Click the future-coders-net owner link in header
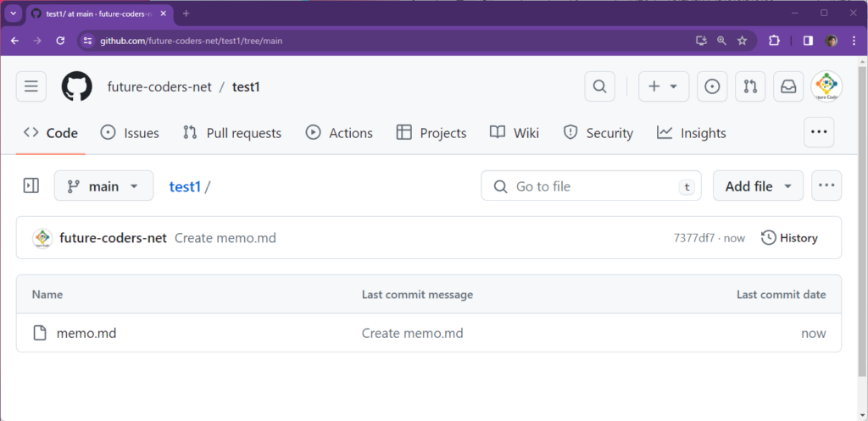Viewport: 868px width, 421px height. pyautogui.click(x=159, y=87)
